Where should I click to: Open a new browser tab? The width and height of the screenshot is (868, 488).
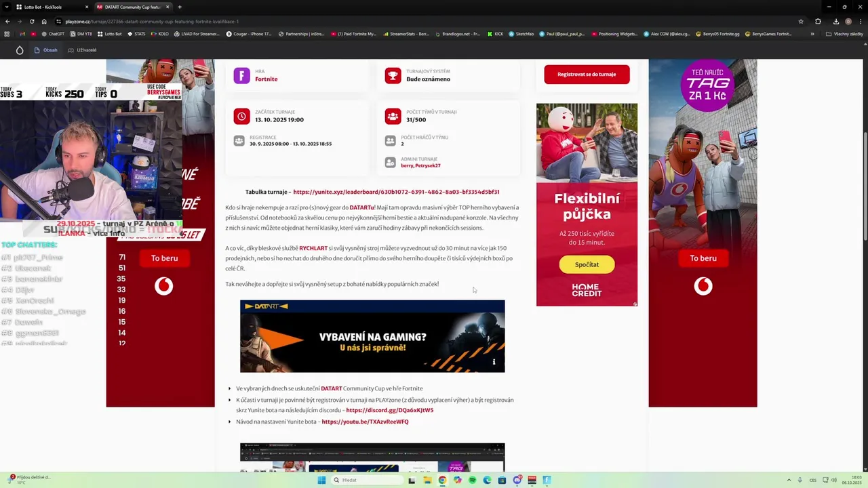180,7
